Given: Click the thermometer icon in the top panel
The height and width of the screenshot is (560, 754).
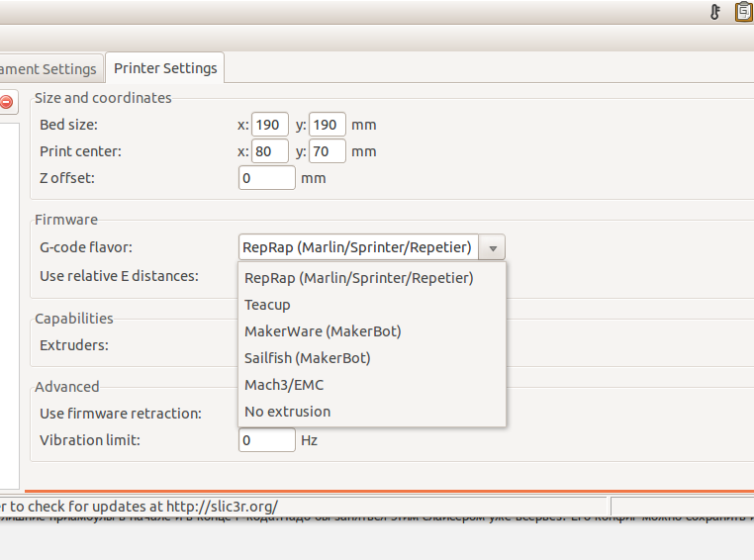Looking at the screenshot, I should tap(715, 12).
